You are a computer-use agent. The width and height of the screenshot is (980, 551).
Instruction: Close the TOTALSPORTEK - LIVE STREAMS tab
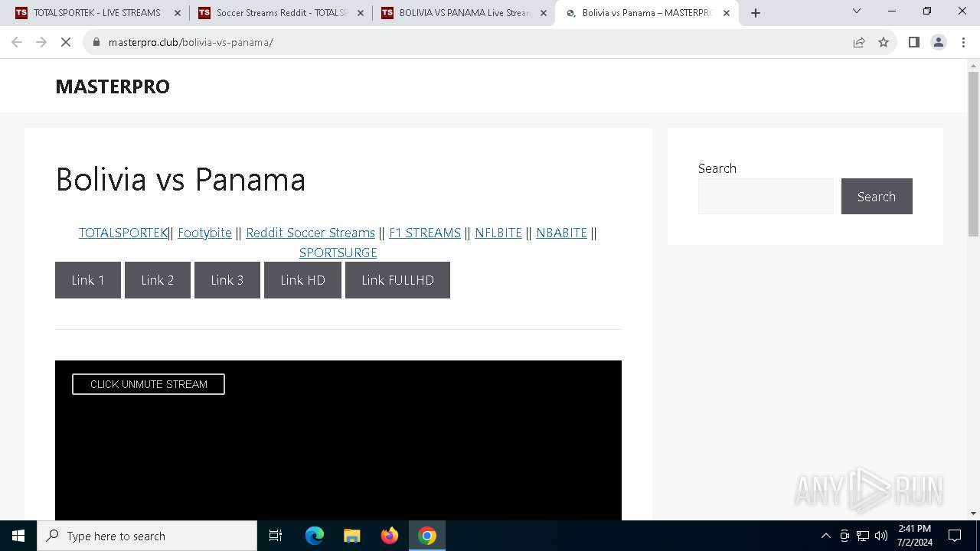pyautogui.click(x=178, y=13)
